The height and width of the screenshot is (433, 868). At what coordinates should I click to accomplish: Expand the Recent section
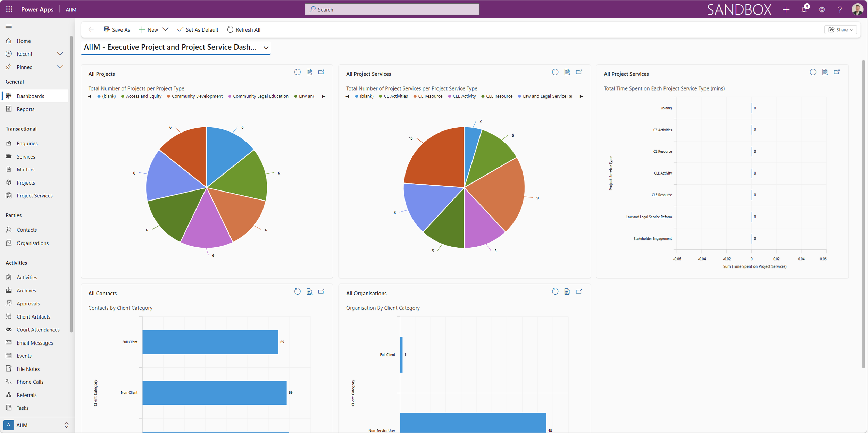click(60, 54)
